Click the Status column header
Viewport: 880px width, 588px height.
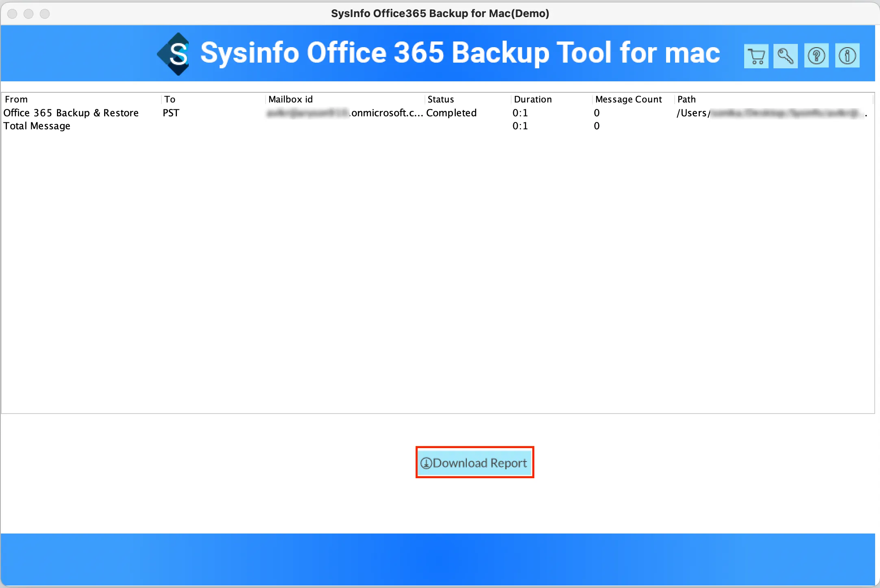tap(440, 99)
